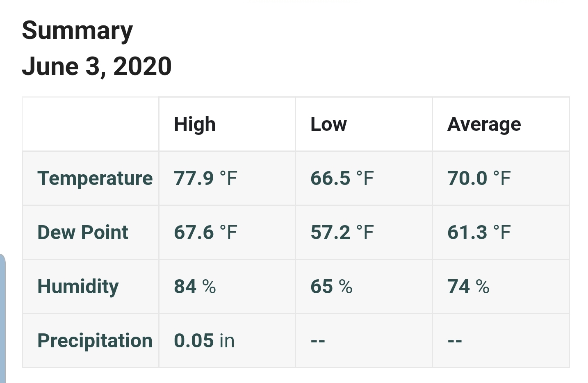Click the 84 % humidity high value

tap(195, 287)
